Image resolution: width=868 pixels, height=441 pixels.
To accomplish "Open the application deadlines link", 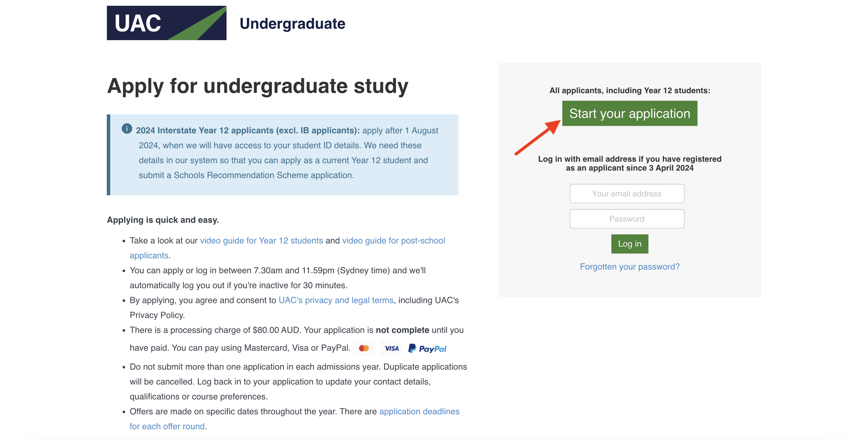I will (419, 411).
